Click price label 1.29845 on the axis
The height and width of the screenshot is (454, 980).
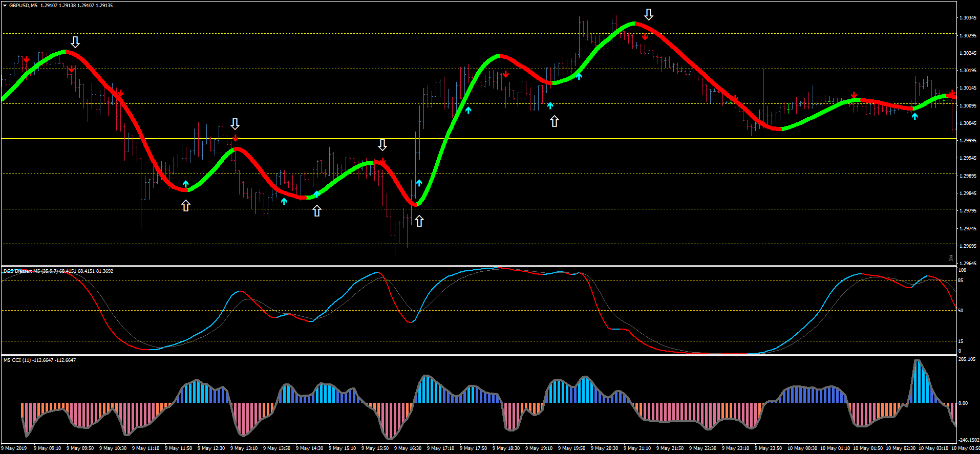click(967, 193)
